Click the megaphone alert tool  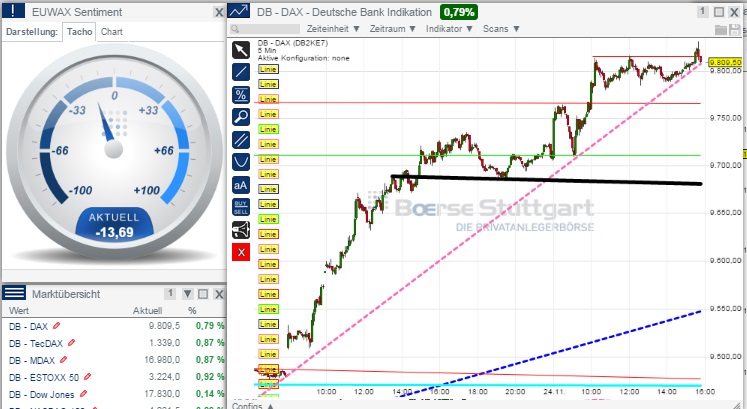241,229
